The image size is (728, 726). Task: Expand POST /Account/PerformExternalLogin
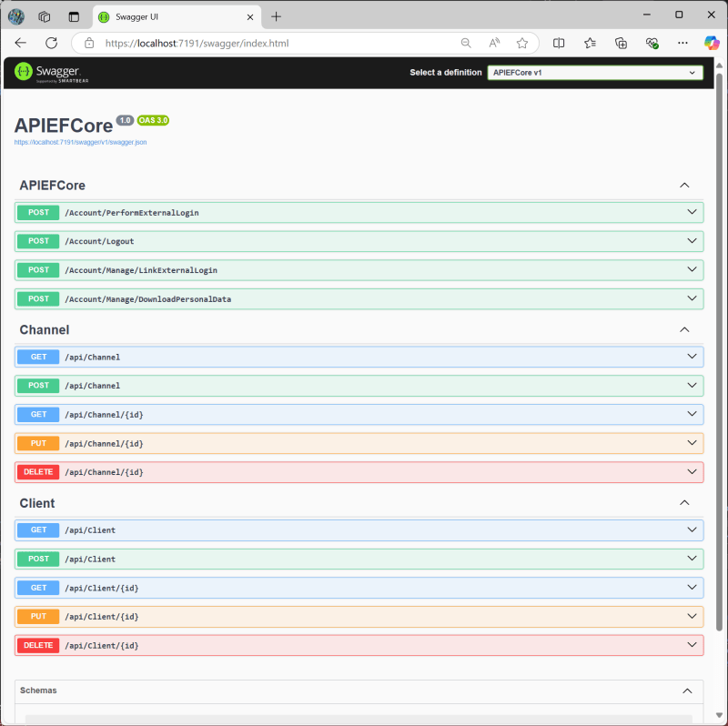pyautogui.click(x=359, y=213)
